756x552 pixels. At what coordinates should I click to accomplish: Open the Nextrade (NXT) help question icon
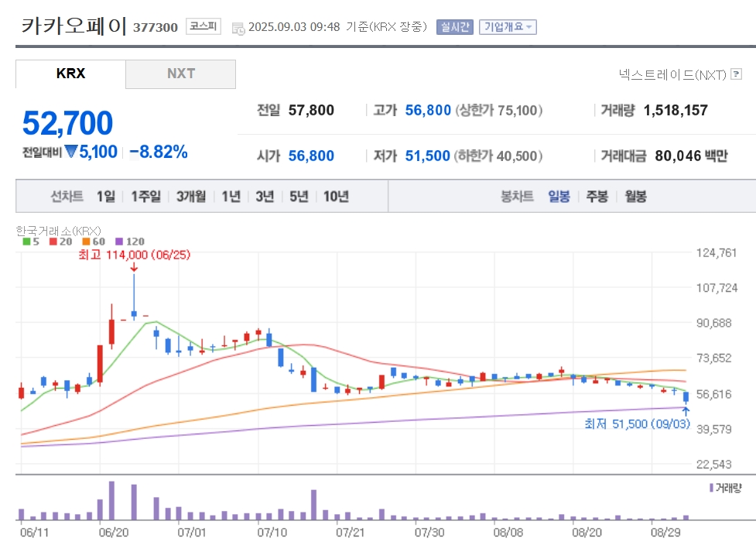tap(736, 74)
